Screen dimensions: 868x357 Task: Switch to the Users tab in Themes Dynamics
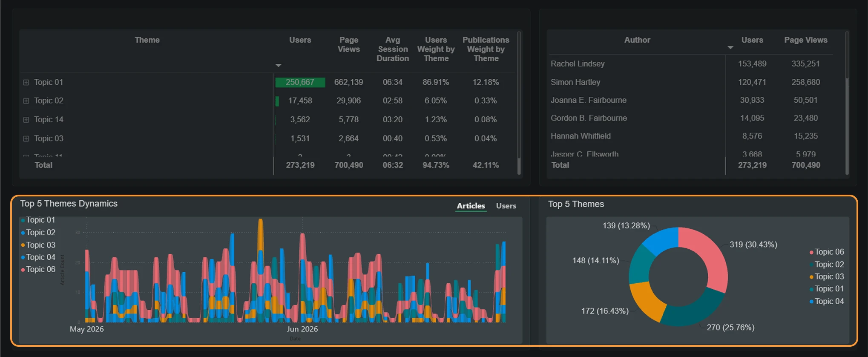506,206
